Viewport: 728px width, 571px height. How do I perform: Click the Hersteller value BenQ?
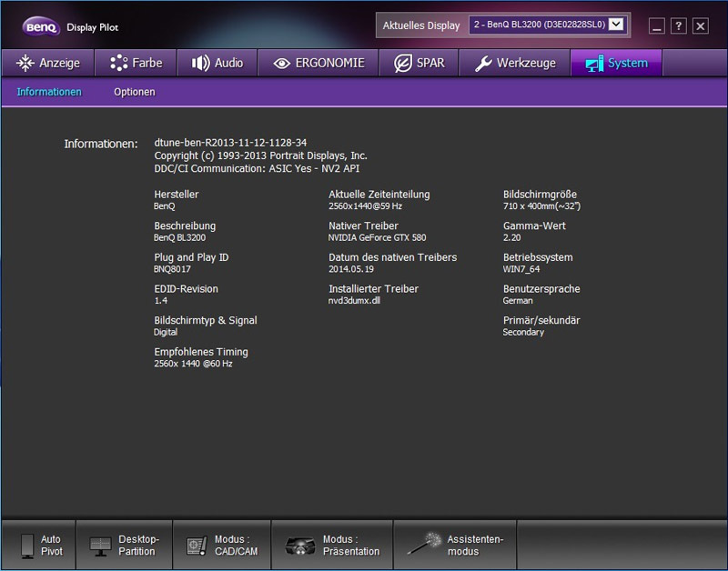(x=165, y=206)
